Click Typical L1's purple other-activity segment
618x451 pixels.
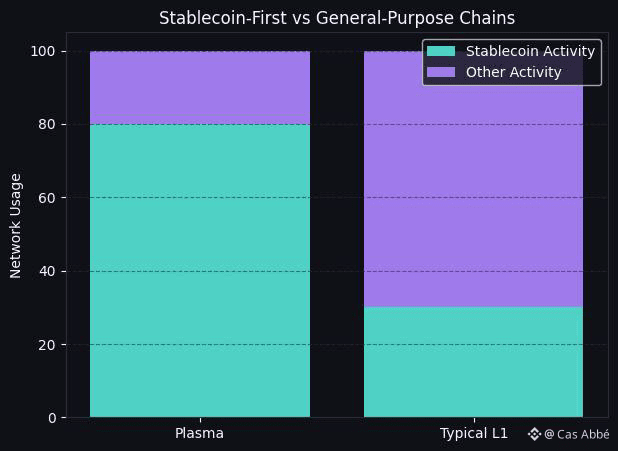click(x=473, y=200)
